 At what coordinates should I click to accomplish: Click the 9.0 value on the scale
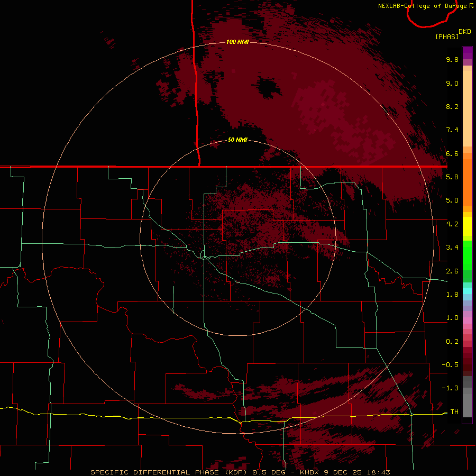pos(452,83)
